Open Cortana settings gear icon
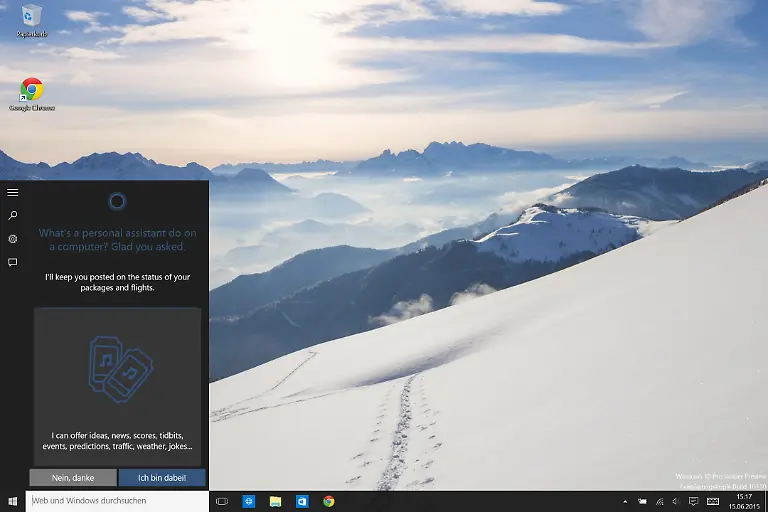 coord(13,239)
